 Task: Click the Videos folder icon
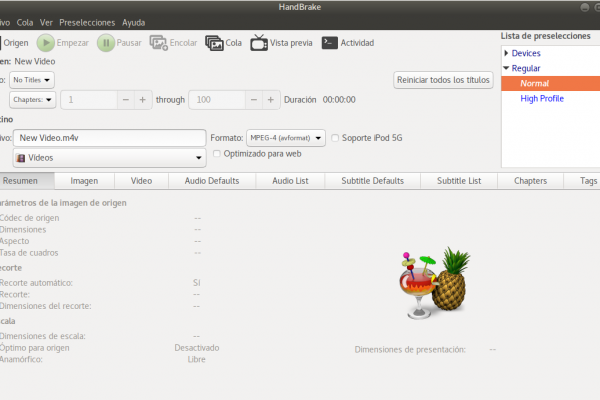coord(21,158)
